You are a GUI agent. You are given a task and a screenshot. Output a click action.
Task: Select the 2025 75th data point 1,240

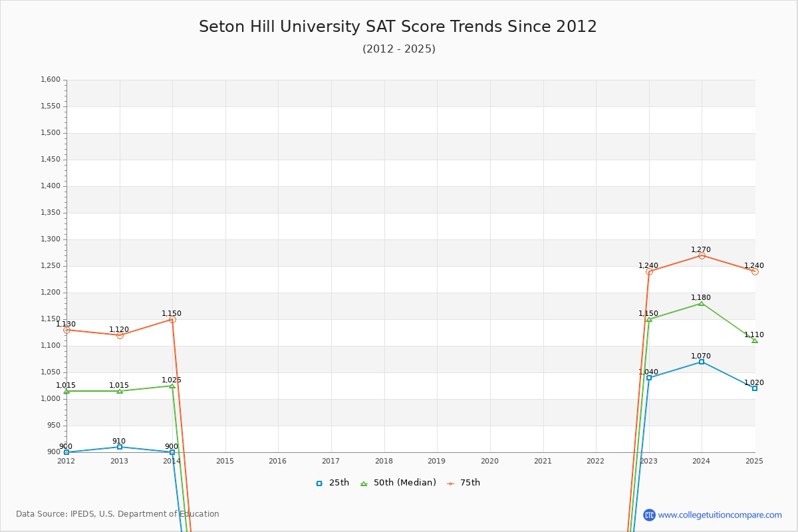[x=755, y=271]
